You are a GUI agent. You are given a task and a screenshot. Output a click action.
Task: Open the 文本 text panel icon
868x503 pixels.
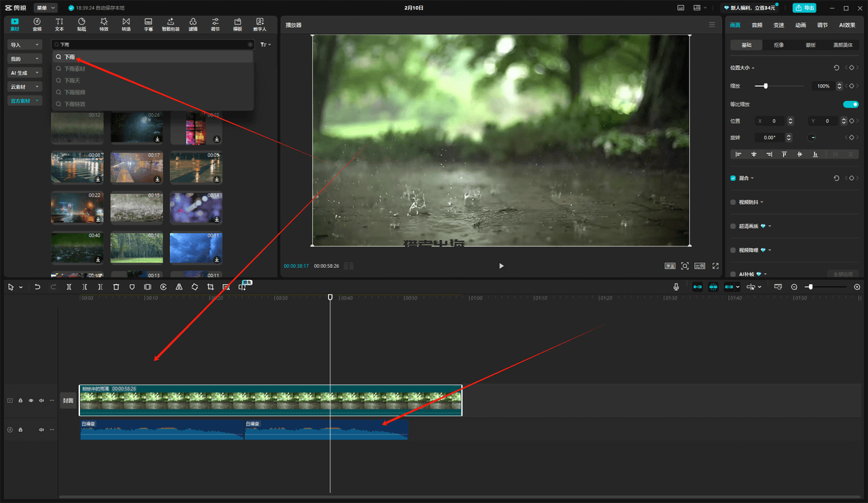coord(59,24)
